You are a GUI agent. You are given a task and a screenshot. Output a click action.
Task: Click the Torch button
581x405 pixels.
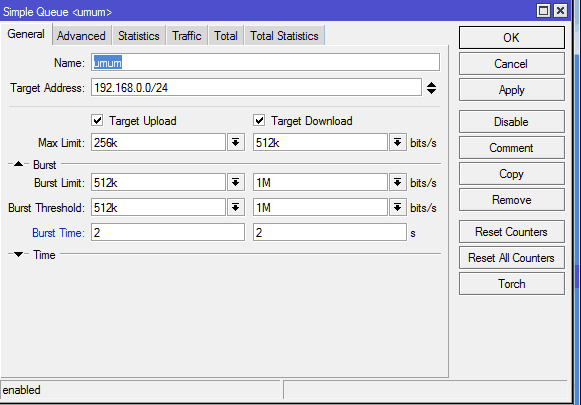point(512,284)
